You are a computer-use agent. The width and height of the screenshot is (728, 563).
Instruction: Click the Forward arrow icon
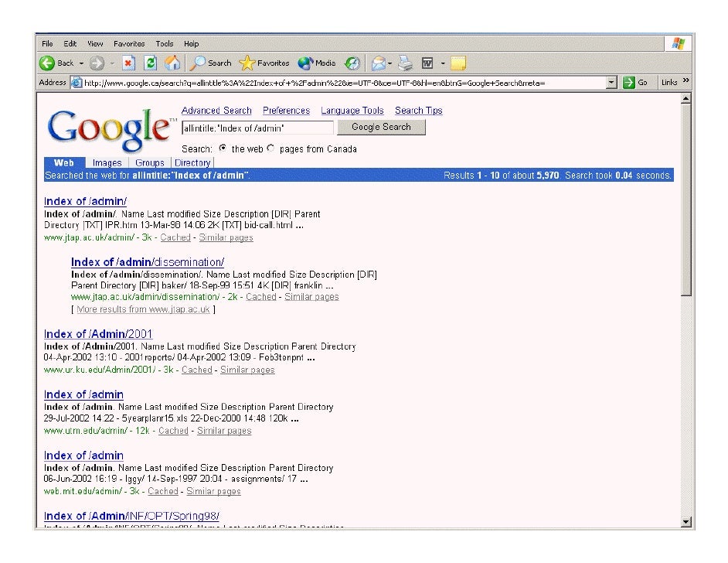click(x=97, y=63)
